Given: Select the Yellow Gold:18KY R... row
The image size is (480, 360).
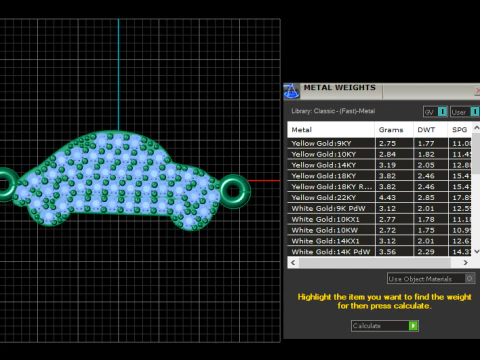Looking at the screenshot, I should (379, 187).
